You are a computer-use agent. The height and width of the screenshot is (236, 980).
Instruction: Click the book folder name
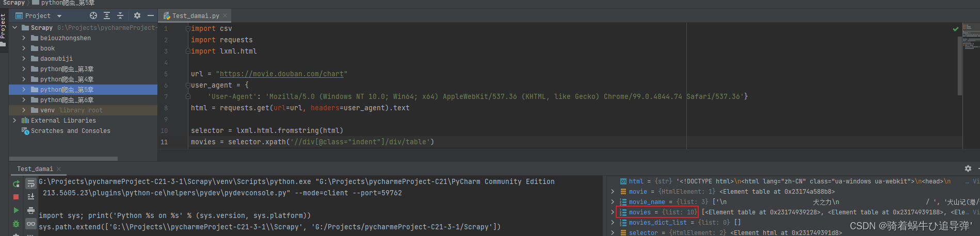(x=47, y=48)
